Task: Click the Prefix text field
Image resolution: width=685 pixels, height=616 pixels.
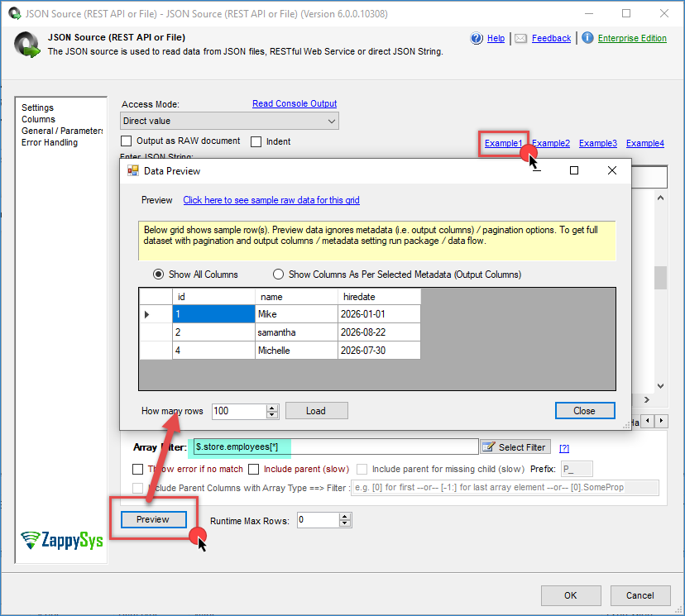Action: (x=577, y=469)
